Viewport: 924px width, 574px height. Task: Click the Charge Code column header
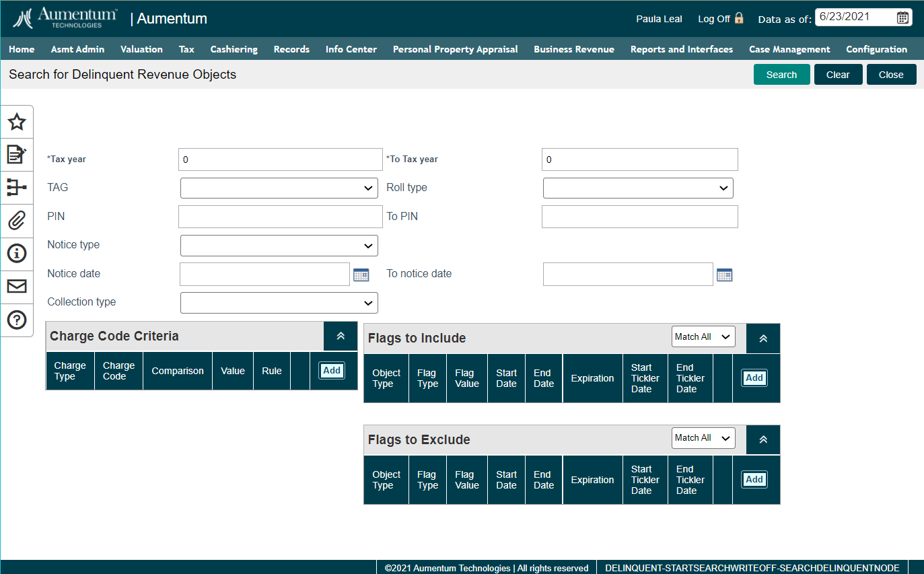(x=118, y=371)
